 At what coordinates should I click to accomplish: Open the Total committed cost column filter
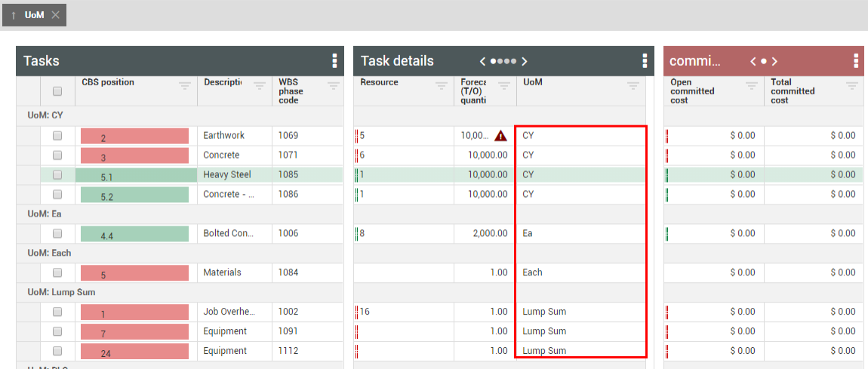click(x=851, y=85)
